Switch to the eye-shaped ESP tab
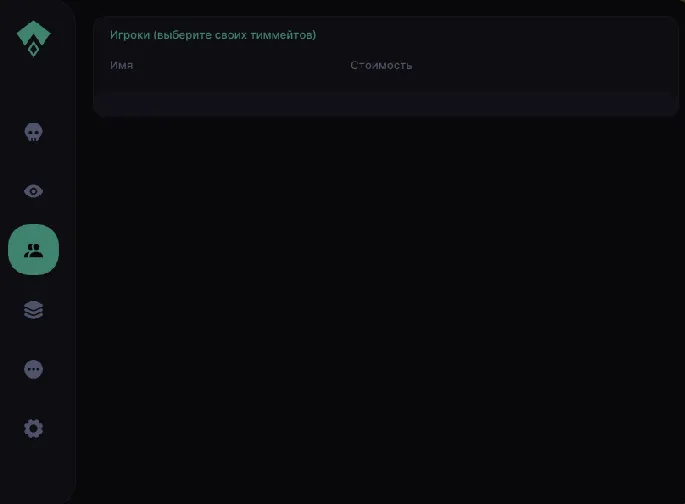Image resolution: width=685 pixels, height=504 pixels. tap(33, 191)
